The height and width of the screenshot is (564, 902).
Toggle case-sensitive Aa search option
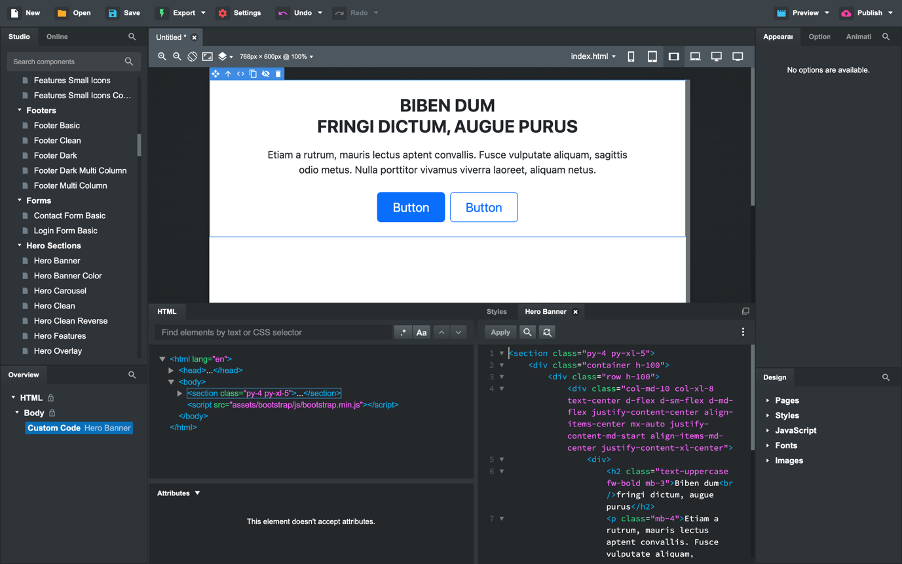point(422,332)
